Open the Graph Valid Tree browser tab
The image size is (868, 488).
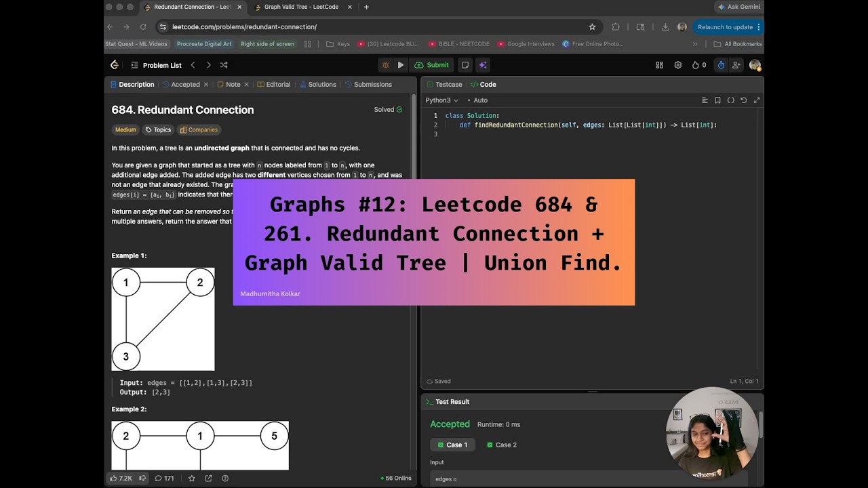tap(301, 7)
